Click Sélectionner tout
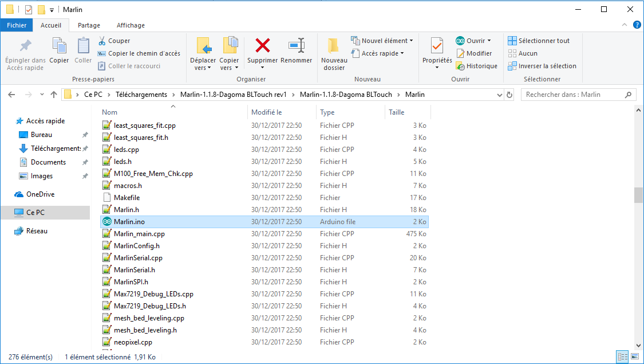 click(539, 41)
